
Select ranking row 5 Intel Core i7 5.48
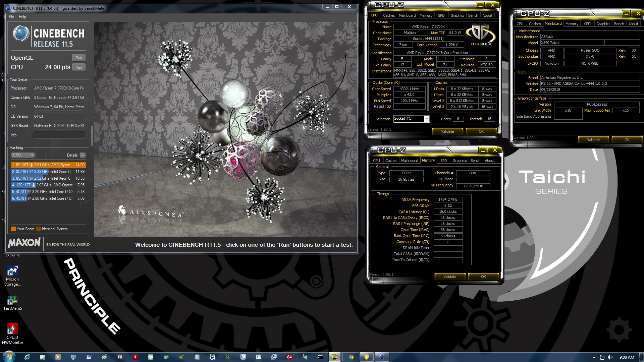pyautogui.click(x=48, y=192)
